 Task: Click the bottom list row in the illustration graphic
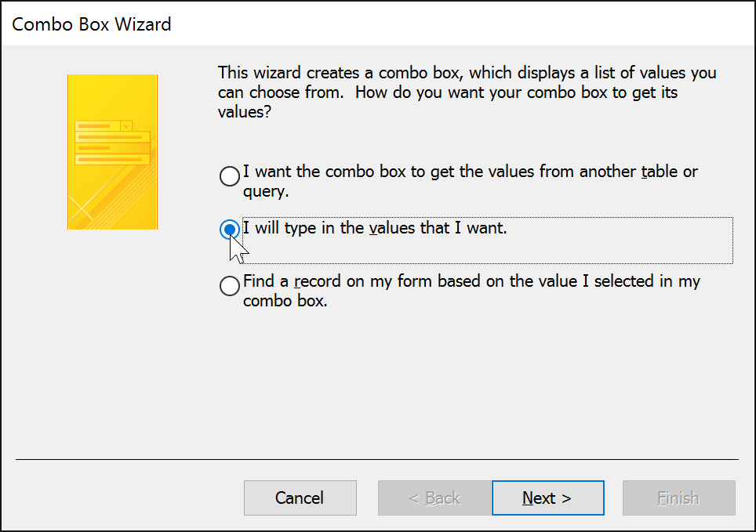point(111,159)
